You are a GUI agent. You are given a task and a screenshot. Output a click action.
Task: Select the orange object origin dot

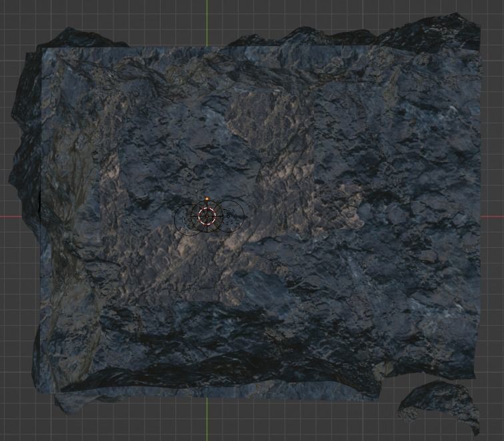pos(207,199)
